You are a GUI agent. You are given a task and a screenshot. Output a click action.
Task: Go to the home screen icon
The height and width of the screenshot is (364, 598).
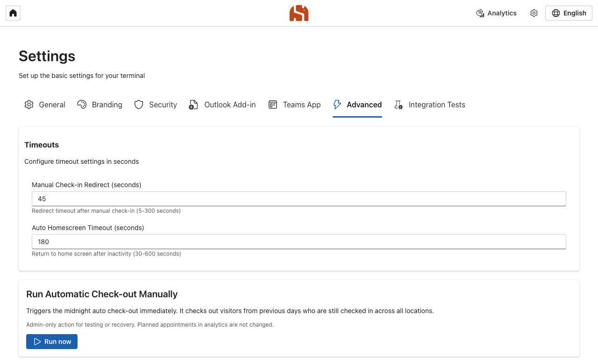[x=13, y=13]
